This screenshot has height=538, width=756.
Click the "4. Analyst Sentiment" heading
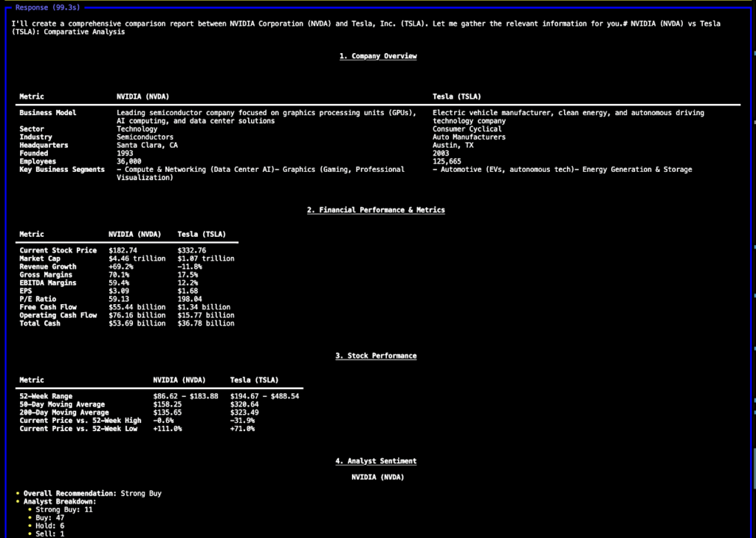[376, 461]
